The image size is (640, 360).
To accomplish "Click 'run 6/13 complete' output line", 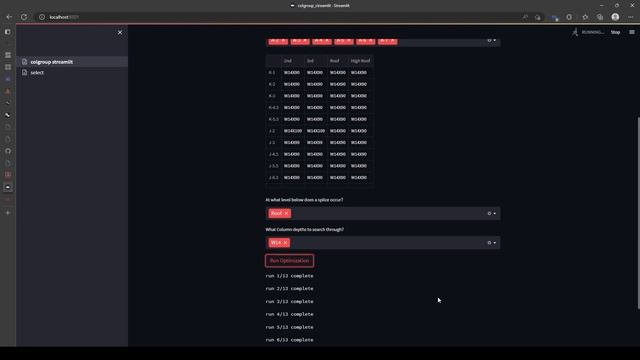I will tap(289, 340).
